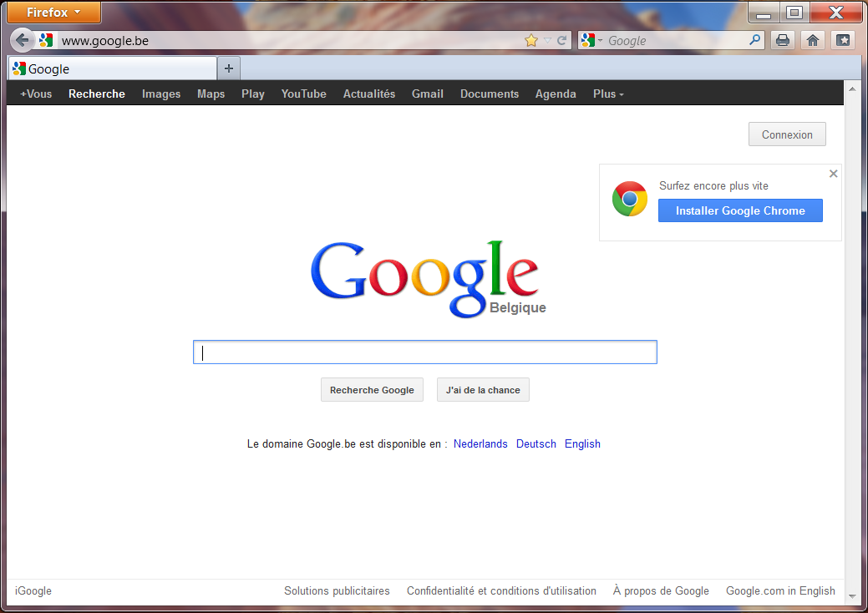Click the J'ai de la chance button
868x613 pixels.
click(x=483, y=389)
